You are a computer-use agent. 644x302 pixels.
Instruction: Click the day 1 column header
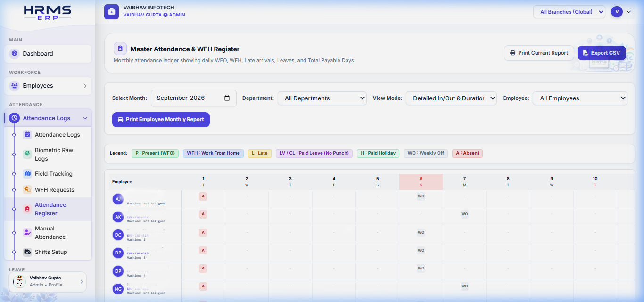[203, 182]
